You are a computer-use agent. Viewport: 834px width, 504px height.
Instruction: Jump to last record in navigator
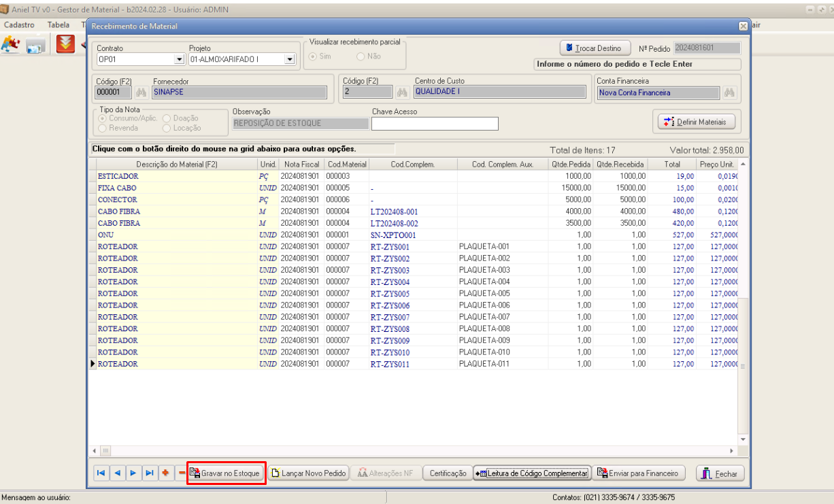pos(150,473)
